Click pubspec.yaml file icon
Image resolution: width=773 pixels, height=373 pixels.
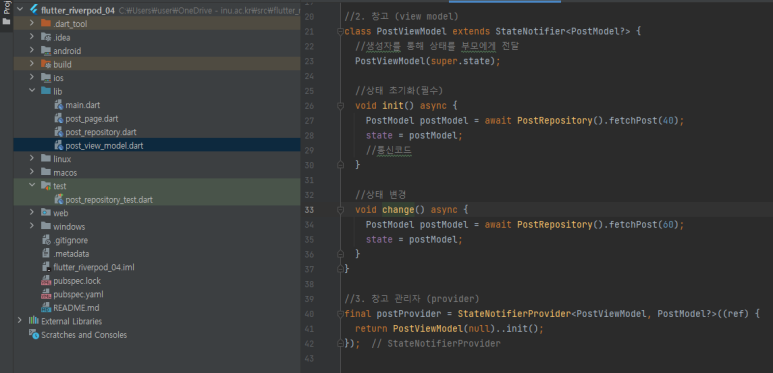[x=46, y=294]
